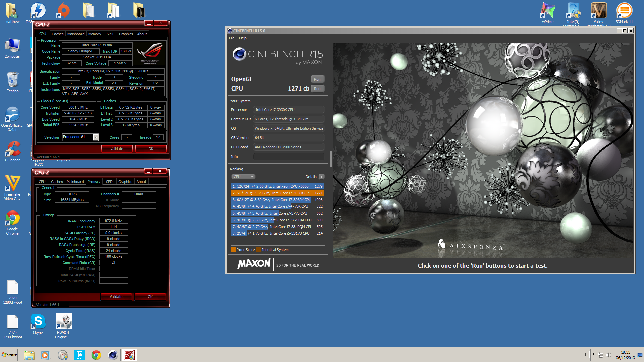644x362 pixels.
Task: Click Validate in bottom CPU-Z window
Action: click(116, 297)
